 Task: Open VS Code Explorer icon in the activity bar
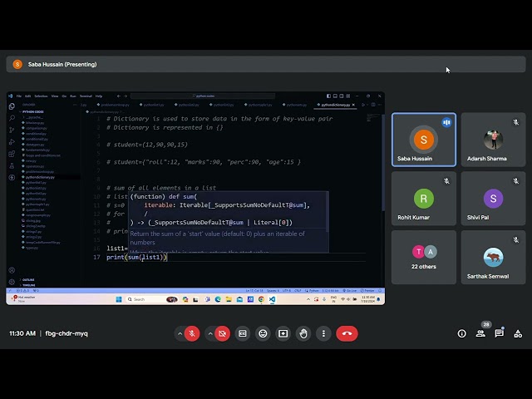point(12,106)
